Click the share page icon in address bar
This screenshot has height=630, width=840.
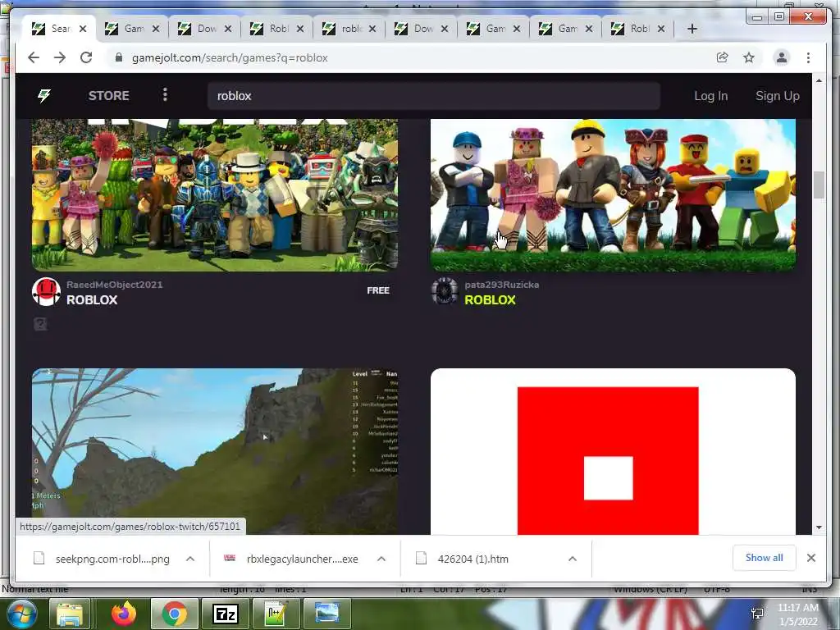(x=722, y=58)
